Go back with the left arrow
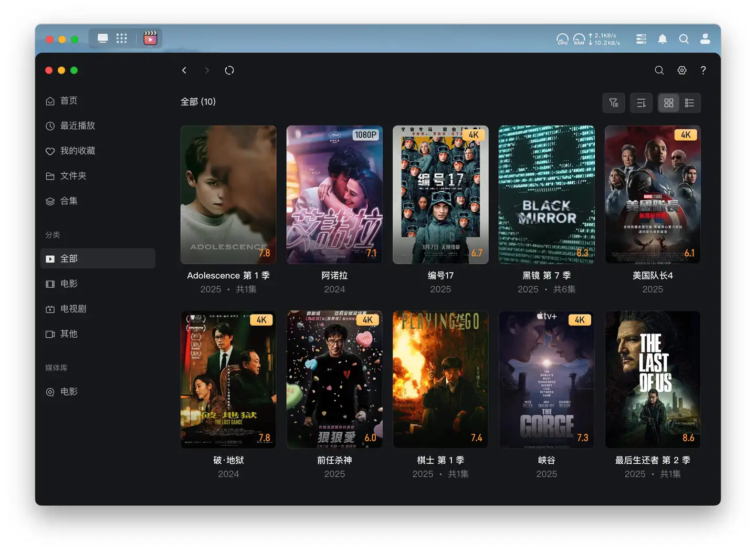The image size is (756, 552). 184,70
